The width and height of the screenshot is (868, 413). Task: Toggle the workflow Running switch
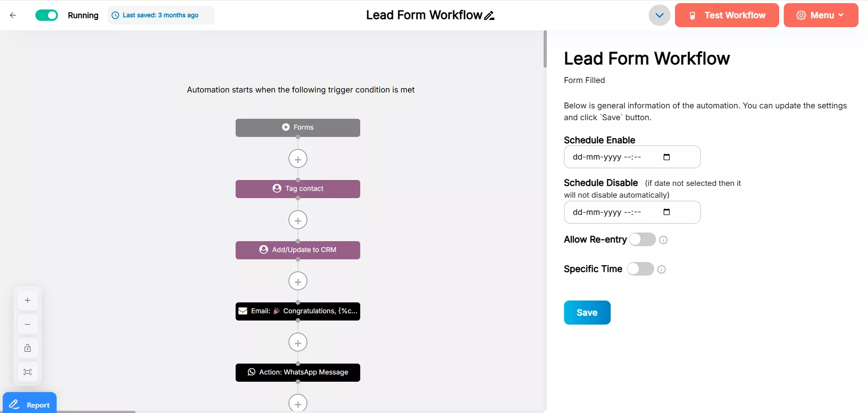[x=47, y=15]
